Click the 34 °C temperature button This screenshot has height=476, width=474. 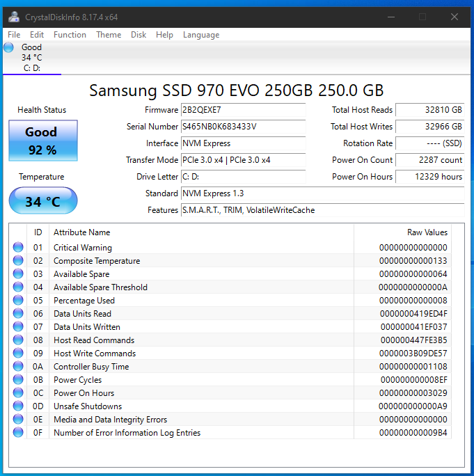[x=43, y=200]
